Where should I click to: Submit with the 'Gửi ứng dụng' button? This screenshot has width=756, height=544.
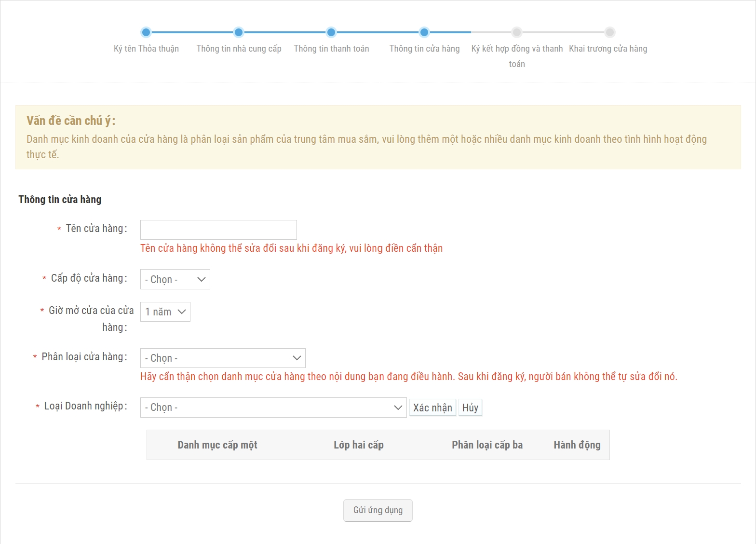378,510
